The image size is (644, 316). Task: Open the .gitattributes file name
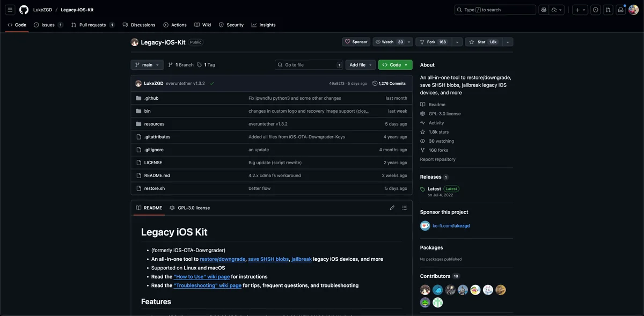157,137
